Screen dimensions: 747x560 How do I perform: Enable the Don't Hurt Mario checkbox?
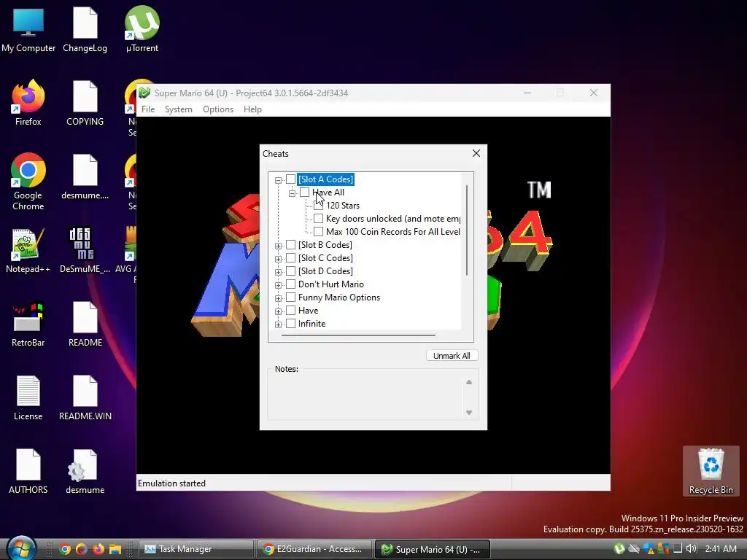(290, 284)
